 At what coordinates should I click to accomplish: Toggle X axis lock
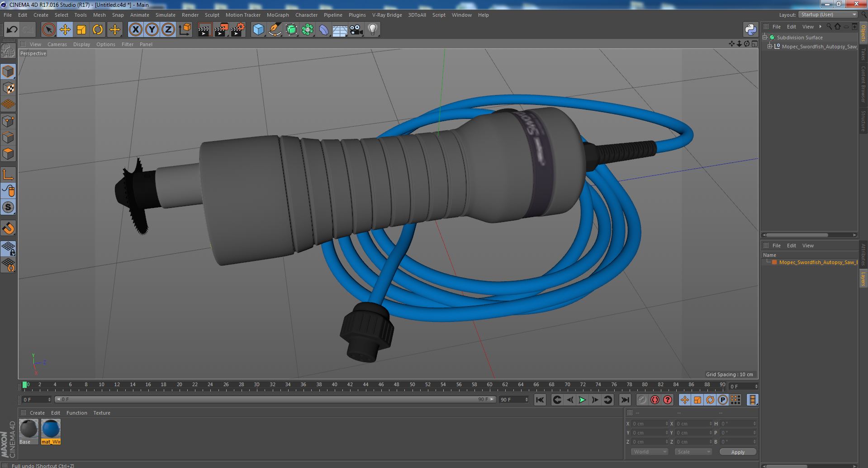(135, 30)
